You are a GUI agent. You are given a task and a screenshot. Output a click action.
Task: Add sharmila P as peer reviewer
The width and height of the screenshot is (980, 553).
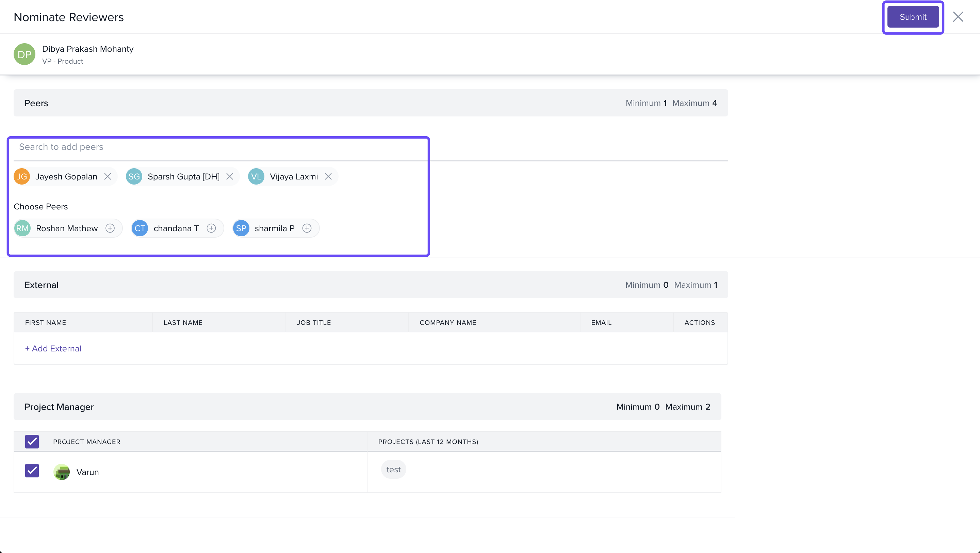click(307, 228)
